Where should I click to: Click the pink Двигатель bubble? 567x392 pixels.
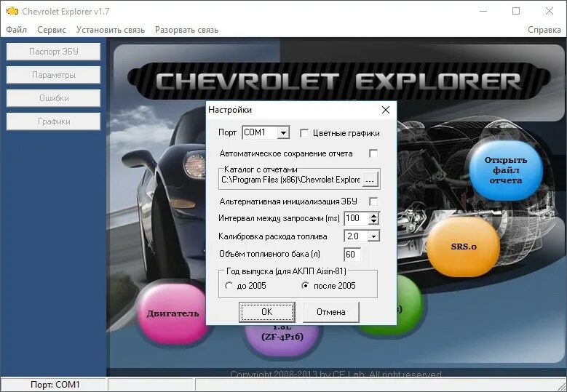click(x=173, y=313)
